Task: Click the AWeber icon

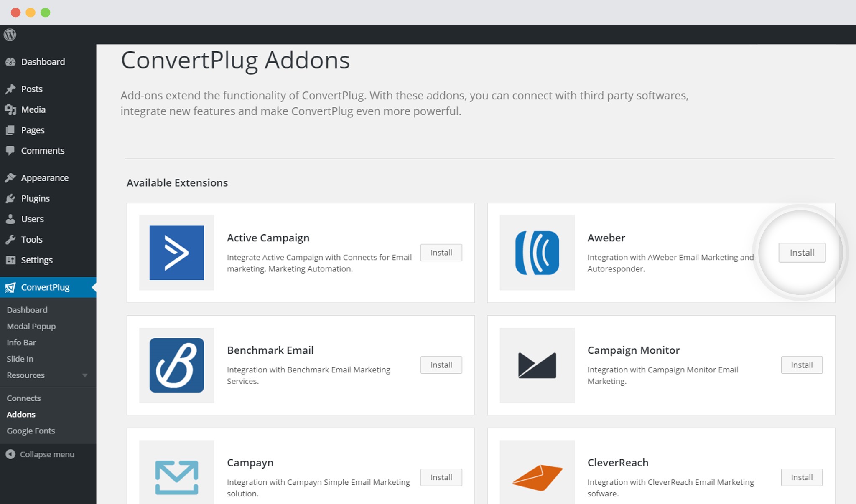Action: (537, 252)
